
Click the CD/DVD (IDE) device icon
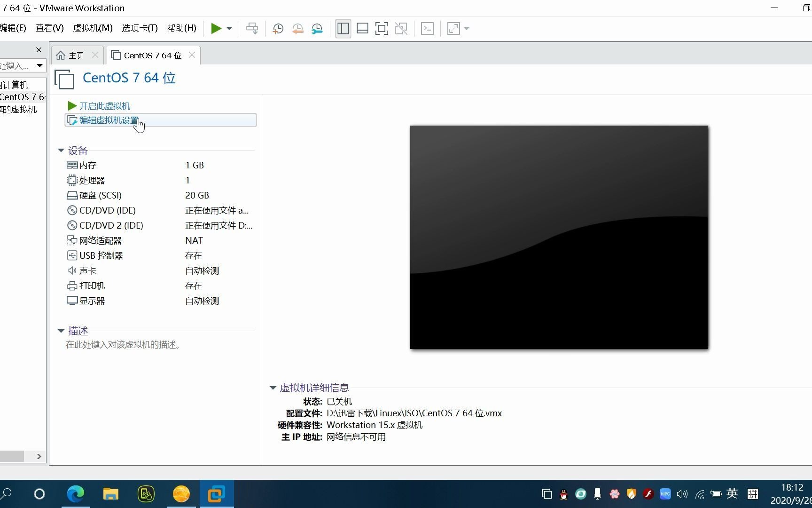[x=72, y=210]
